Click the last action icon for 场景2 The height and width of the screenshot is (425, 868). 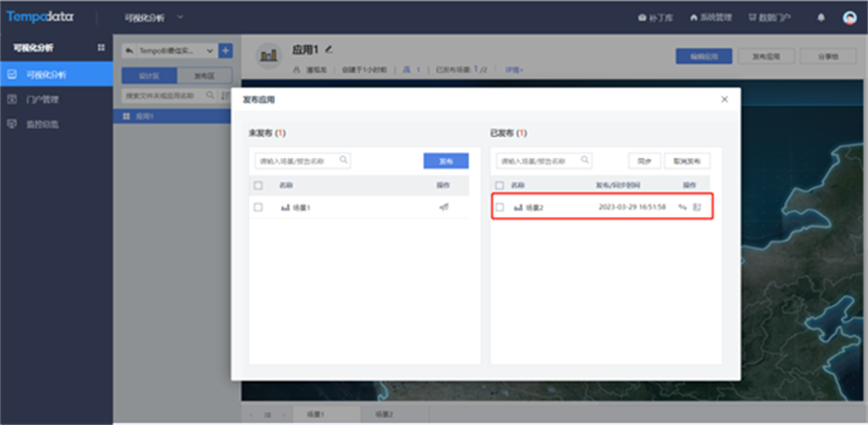(x=697, y=207)
